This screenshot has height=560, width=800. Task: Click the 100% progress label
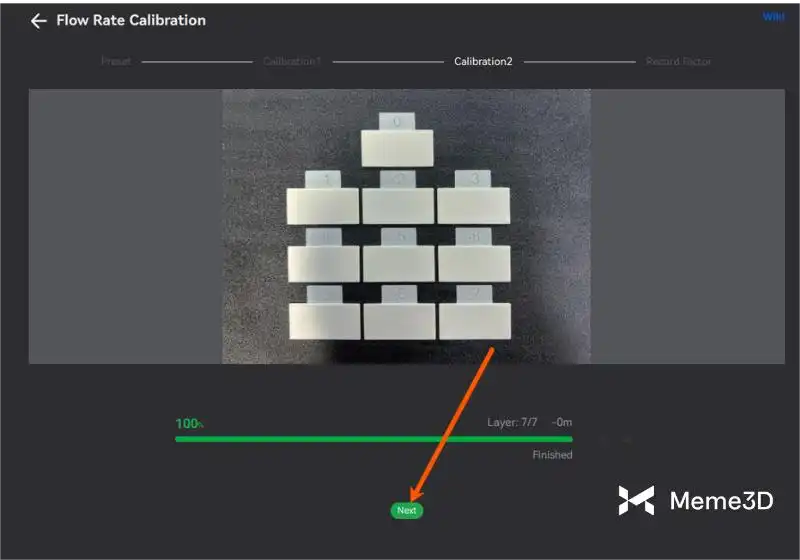[189, 424]
